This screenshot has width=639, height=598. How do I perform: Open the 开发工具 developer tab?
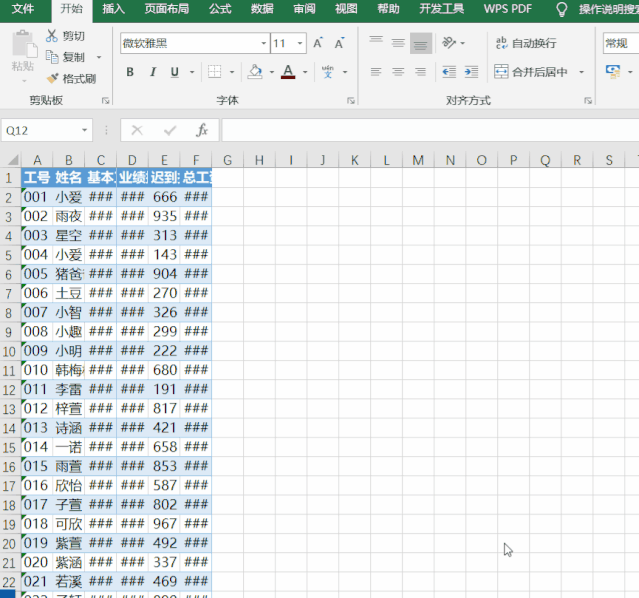(x=442, y=9)
